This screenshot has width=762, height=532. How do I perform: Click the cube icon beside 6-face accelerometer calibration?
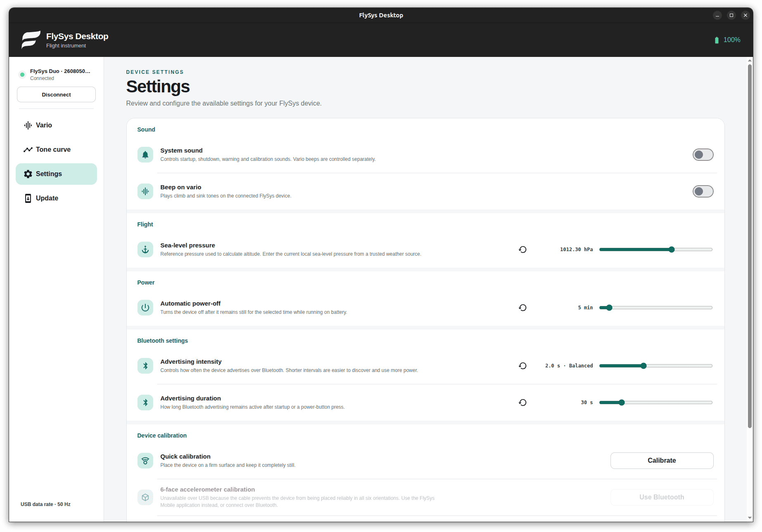tap(145, 497)
